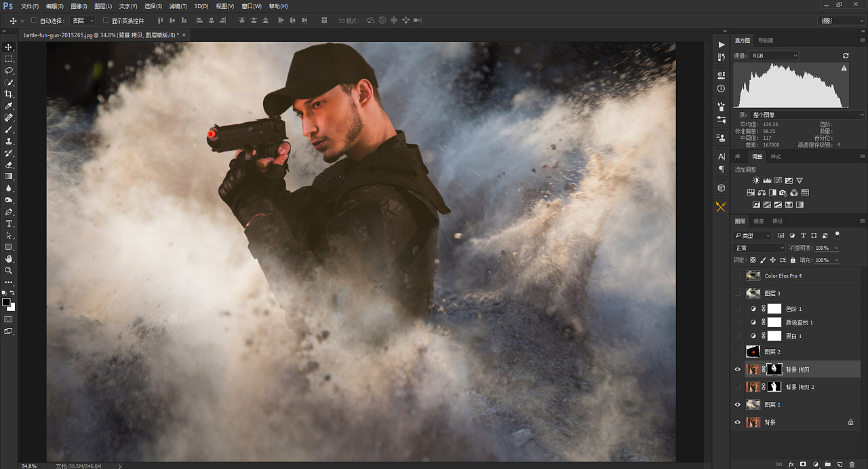This screenshot has width=868, height=469.
Task: Open the workspace switcher 摄影 dropdown
Action: coord(842,21)
